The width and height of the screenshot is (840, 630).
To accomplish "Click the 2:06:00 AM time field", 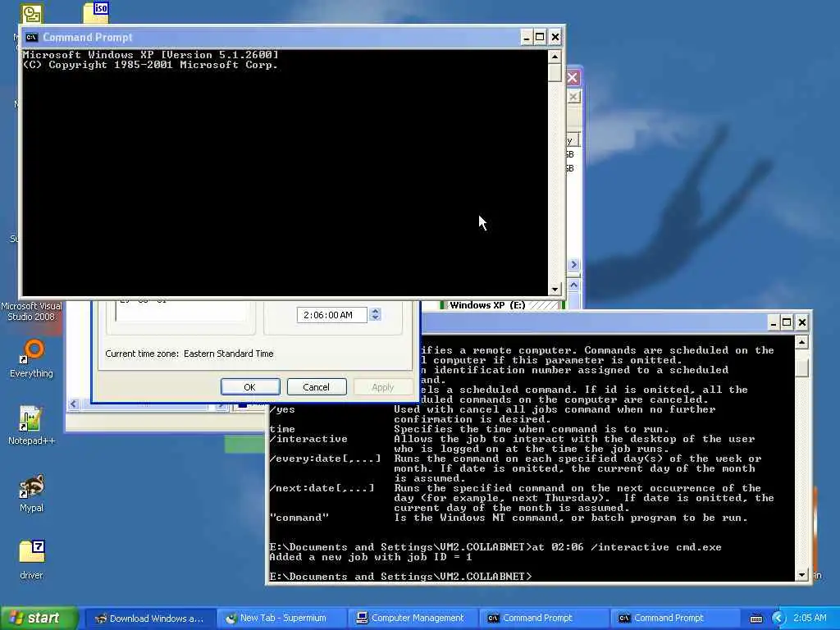I will (x=331, y=315).
